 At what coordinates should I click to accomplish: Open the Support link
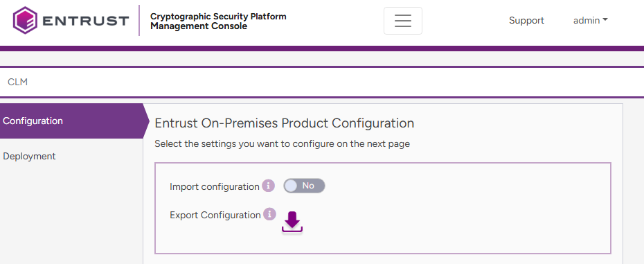coord(526,20)
